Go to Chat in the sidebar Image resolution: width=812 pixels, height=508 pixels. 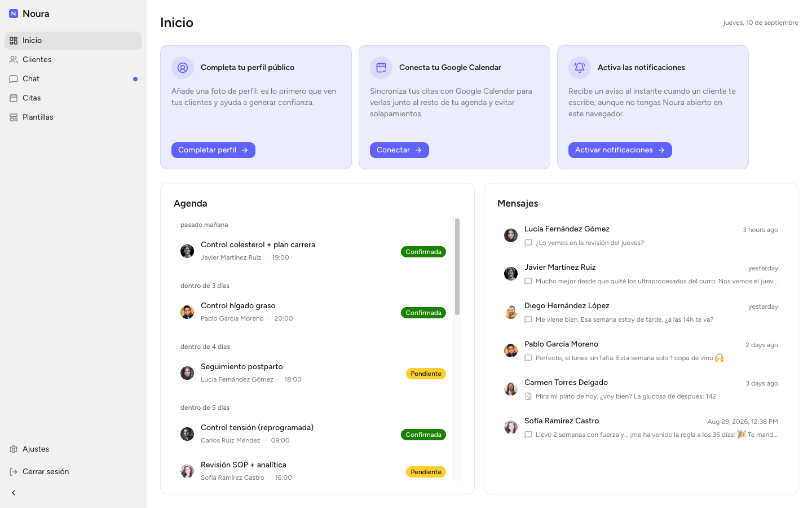click(x=73, y=79)
